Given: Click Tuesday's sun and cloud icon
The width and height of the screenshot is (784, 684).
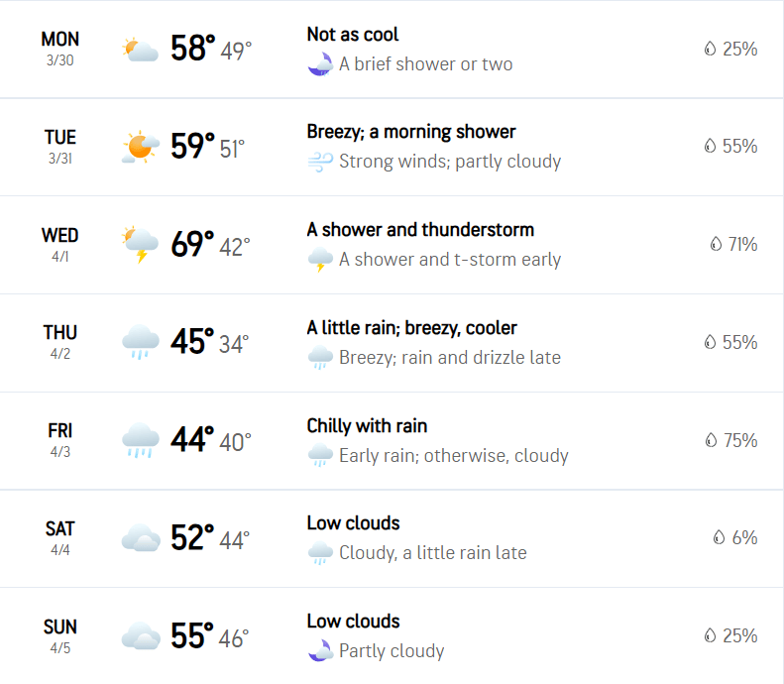Looking at the screenshot, I should coord(140,147).
